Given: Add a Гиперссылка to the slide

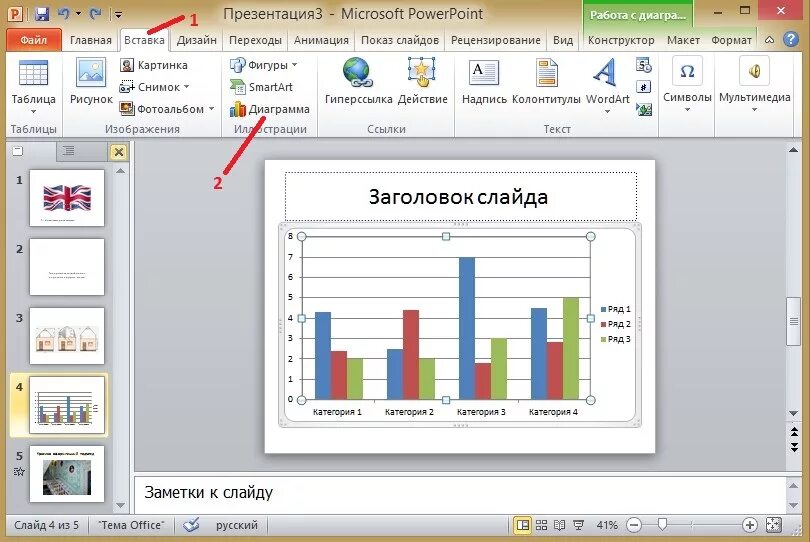Looking at the screenshot, I should 358,82.
